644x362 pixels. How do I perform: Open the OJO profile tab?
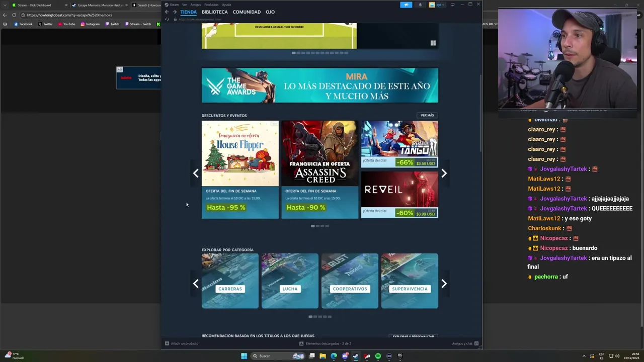(270, 12)
